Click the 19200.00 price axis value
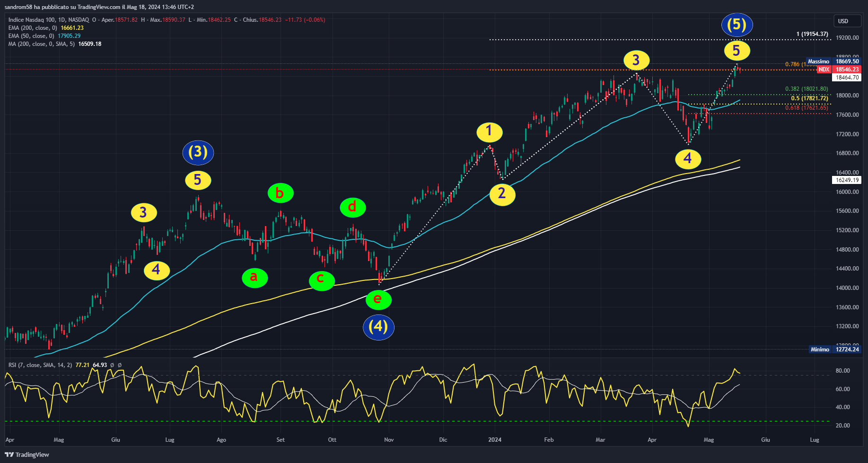The image size is (868, 463). tap(847, 38)
